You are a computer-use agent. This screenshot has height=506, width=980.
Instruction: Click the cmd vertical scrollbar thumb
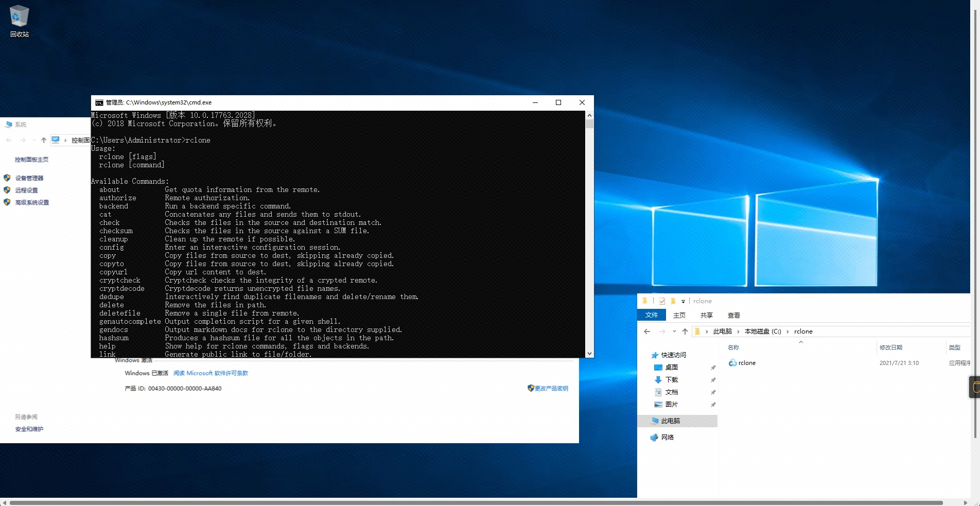pyautogui.click(x=589, y=124)
